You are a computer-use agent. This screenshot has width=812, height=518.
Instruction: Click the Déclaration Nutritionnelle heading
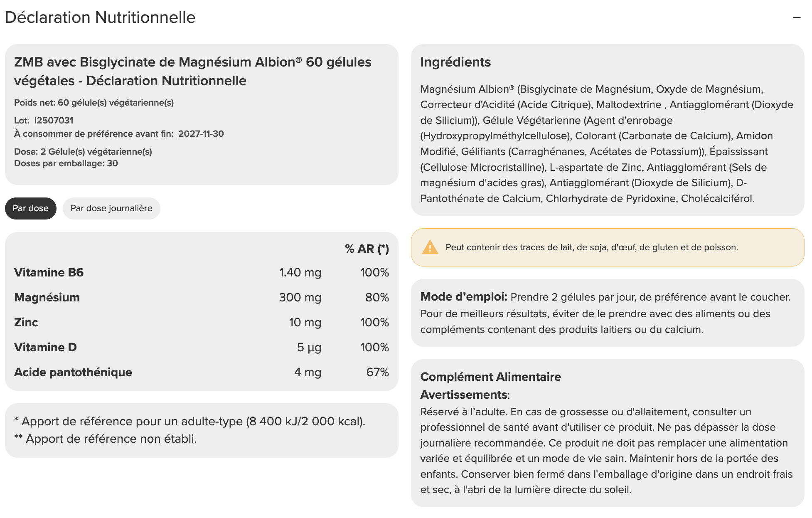point(100,17)
